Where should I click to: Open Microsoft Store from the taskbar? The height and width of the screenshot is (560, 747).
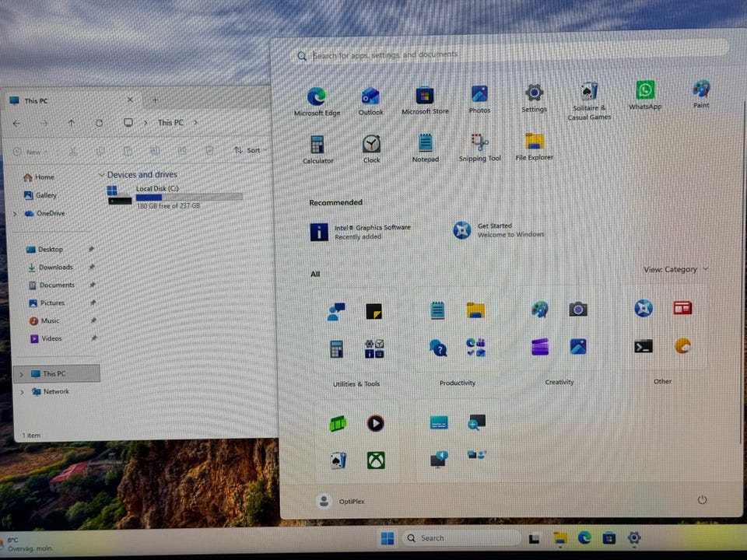click(608, 538)
